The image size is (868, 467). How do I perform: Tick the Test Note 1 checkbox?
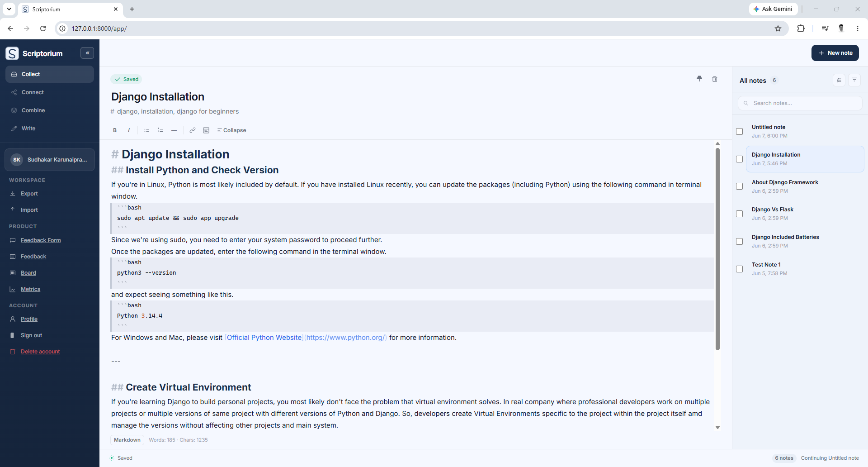pyautogui.click(x=740, y=269)
